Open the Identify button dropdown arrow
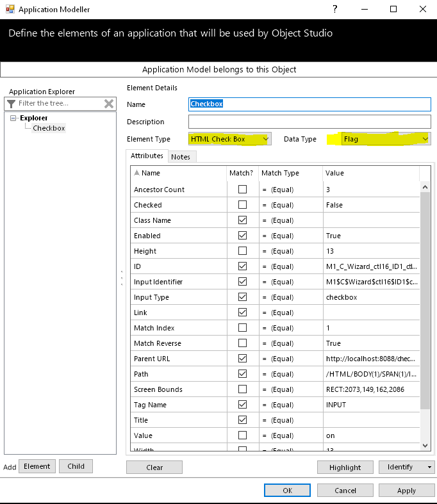 429,467
